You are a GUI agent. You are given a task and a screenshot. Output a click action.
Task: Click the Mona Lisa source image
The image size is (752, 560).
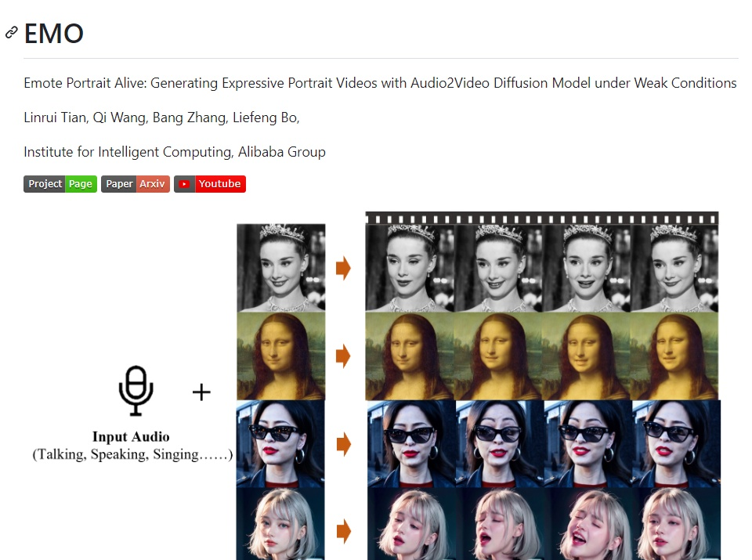click(x=281, y=356)
